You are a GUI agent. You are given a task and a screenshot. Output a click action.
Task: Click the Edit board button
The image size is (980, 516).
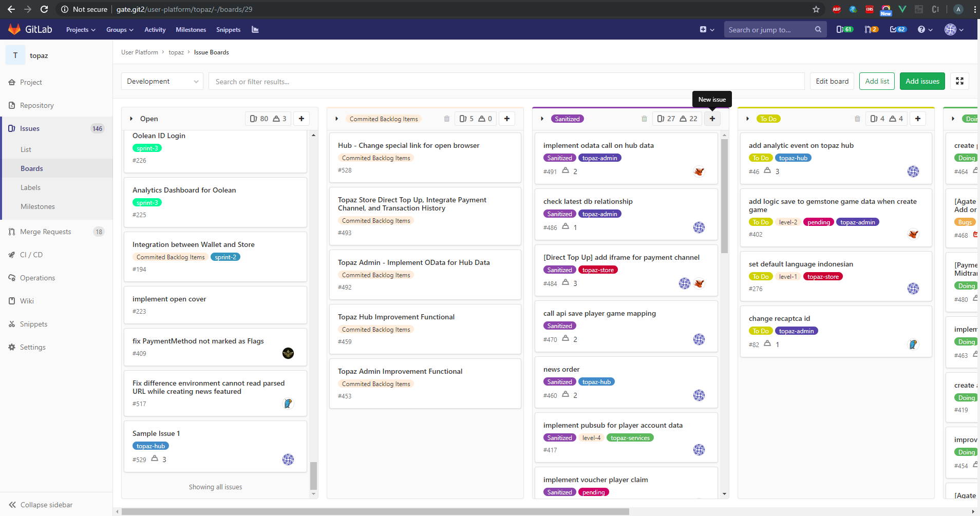pos(832,81)
